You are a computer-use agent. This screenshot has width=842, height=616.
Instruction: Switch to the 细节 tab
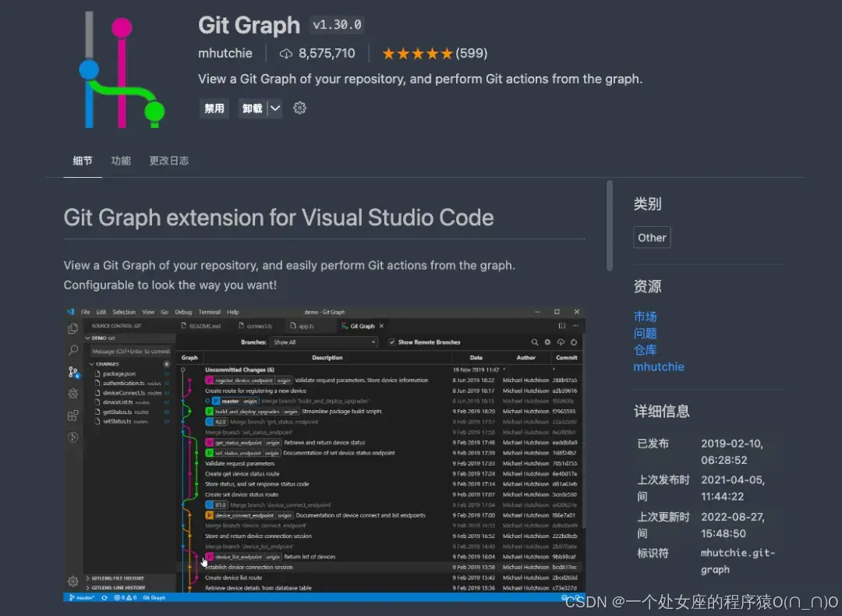pyautogui.click(x=83, y=161)
